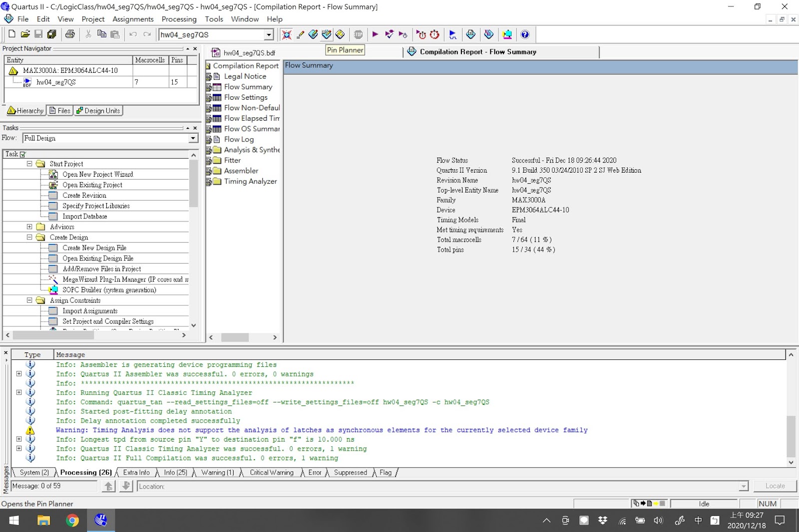Image resolution: width=799 pixels, height=532 pixels.
Task: Open the Processing menu
Action: point(179,19)
